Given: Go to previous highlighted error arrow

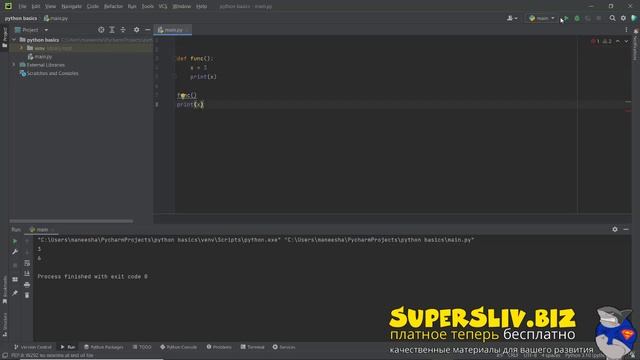Looking at the screenshot, I should pyautogui.click(x=618, y=41).
